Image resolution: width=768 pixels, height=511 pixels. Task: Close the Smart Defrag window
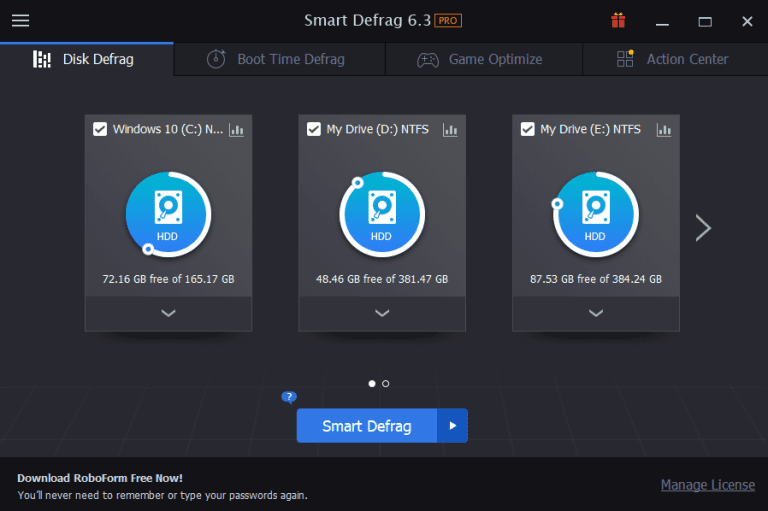pos(747,22)
